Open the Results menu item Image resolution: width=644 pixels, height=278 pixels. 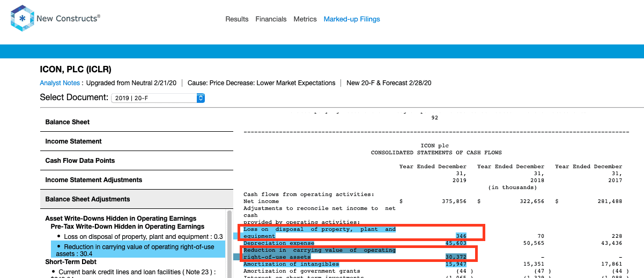pos(236,19)
